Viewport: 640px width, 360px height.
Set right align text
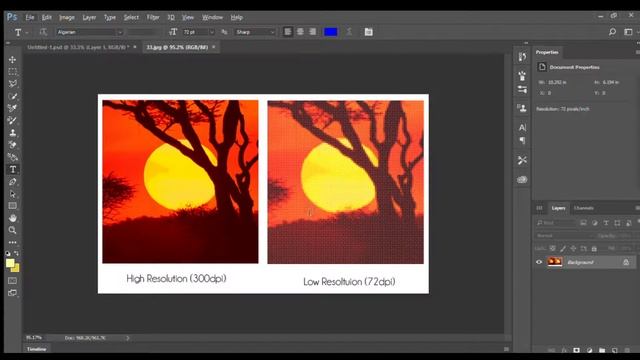point(312,32)
